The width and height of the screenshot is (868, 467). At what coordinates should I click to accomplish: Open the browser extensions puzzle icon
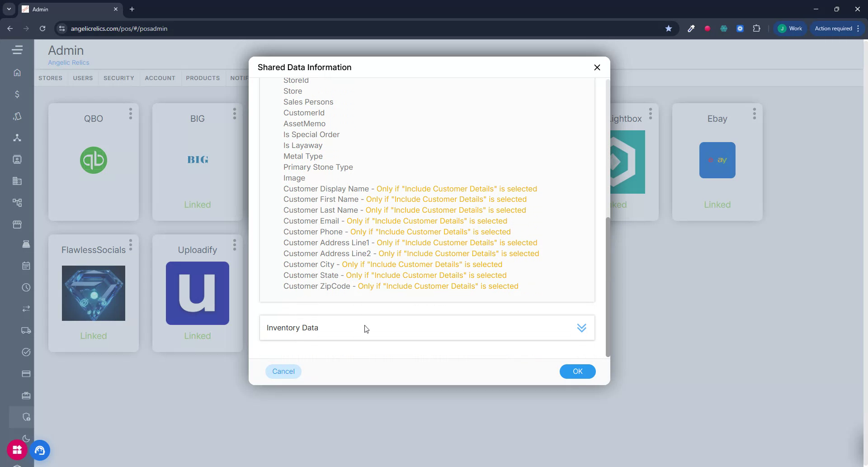tap(756, 29)
